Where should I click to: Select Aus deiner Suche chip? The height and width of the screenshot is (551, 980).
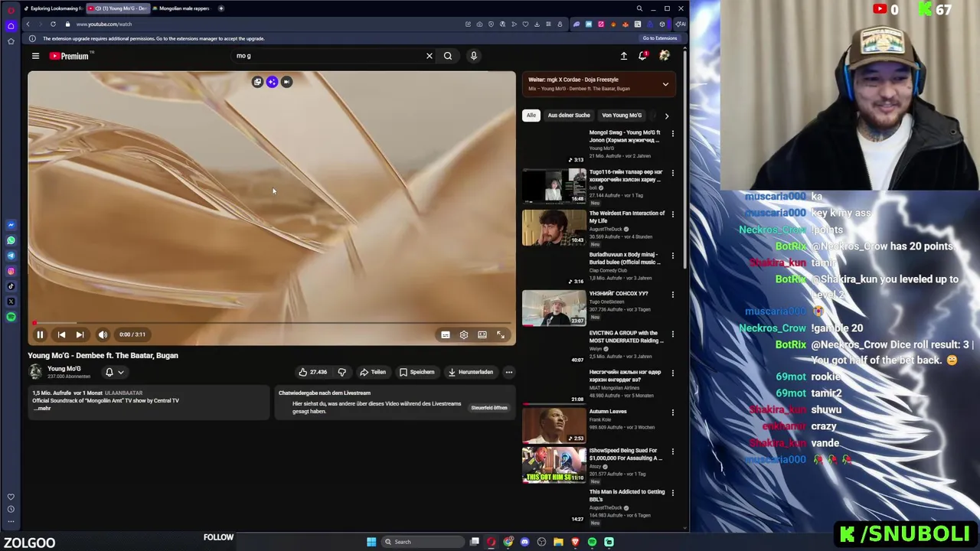point(569,116)
